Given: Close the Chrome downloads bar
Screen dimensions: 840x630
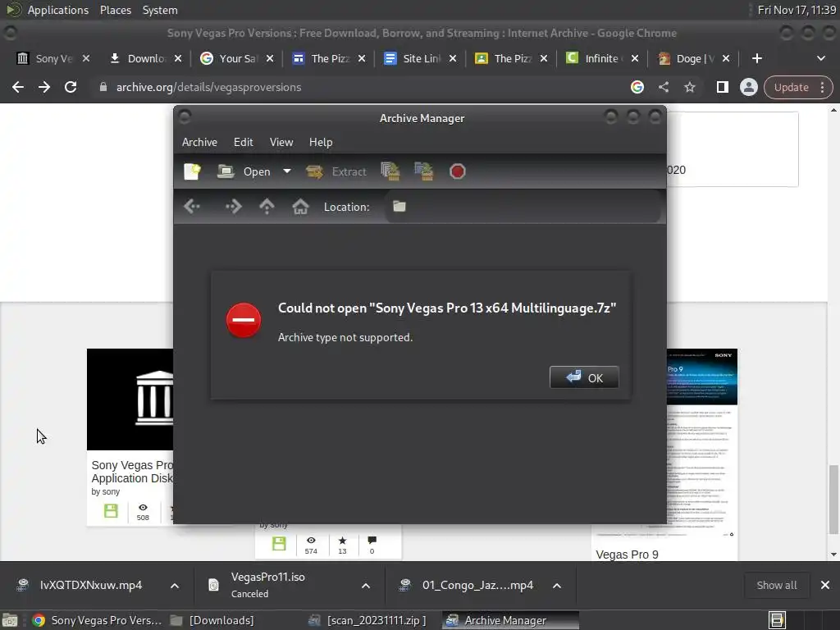Looking at the screenshot, I should pos(825,586).
